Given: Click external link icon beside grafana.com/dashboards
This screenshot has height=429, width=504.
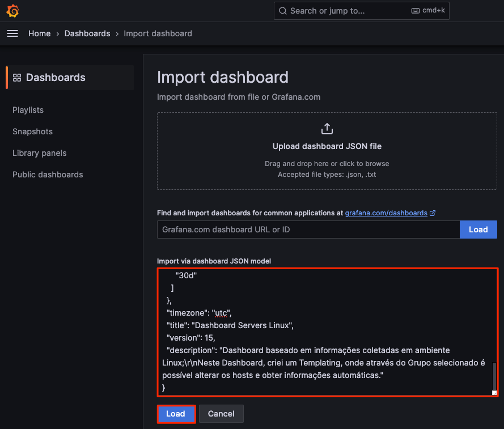Looking at the screenshot, I should 433,213.
